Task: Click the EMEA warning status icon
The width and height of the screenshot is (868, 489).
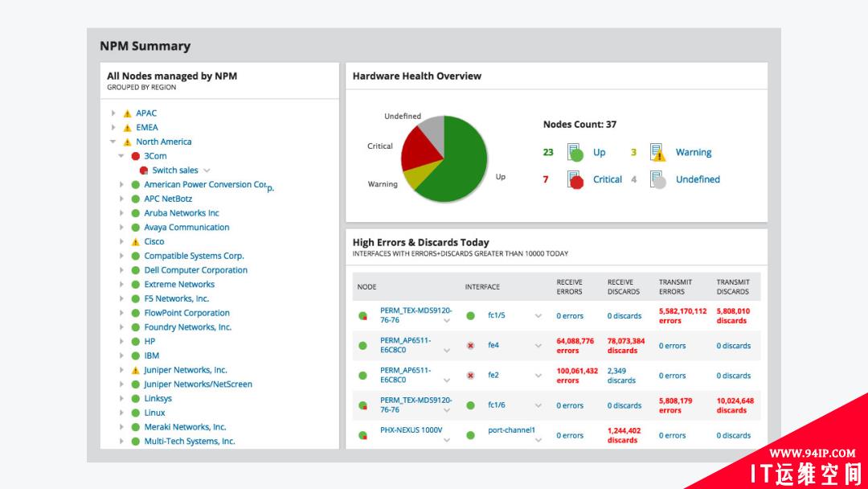Action: [127, 128]
